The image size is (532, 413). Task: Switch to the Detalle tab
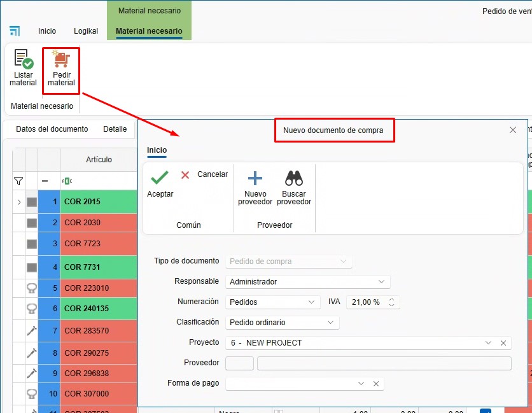115,129
